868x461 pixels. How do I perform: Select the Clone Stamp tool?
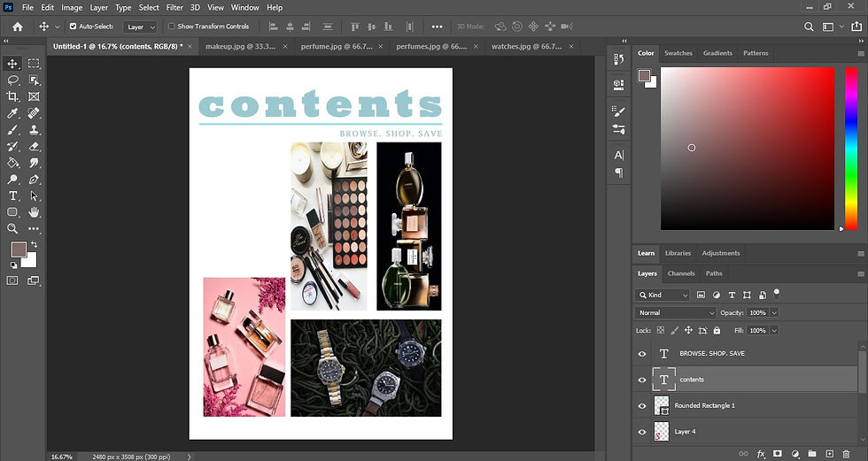(34, 130)
